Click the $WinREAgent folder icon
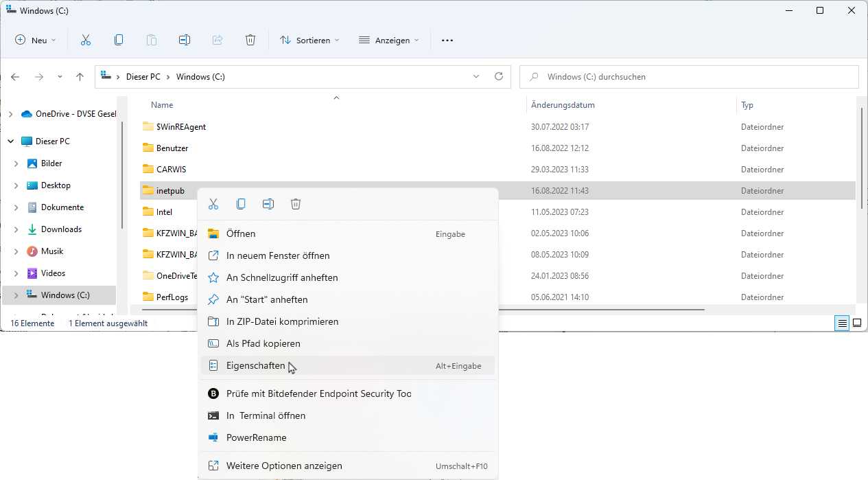This screenshot has height=480, width=868. [x=148, y=126]
